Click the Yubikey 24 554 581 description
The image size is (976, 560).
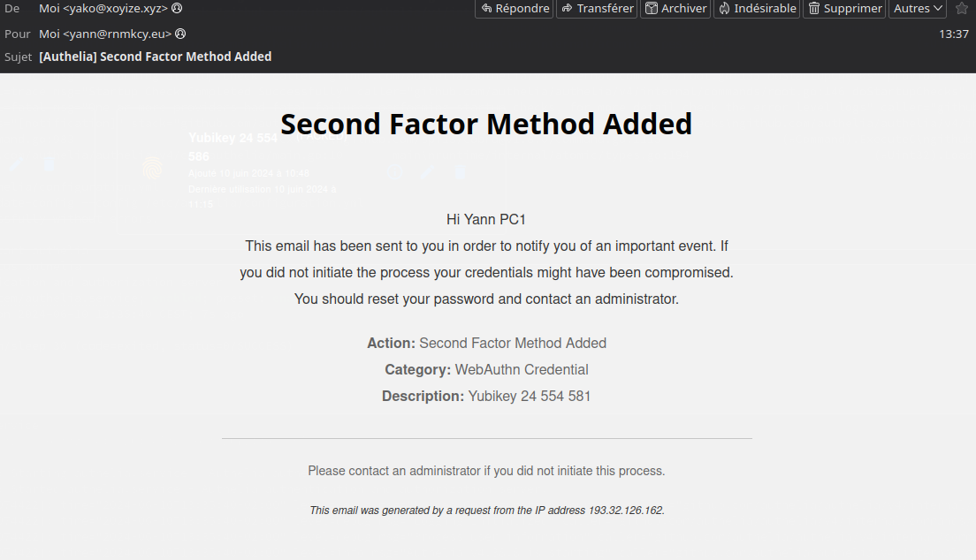click(529, 396)
